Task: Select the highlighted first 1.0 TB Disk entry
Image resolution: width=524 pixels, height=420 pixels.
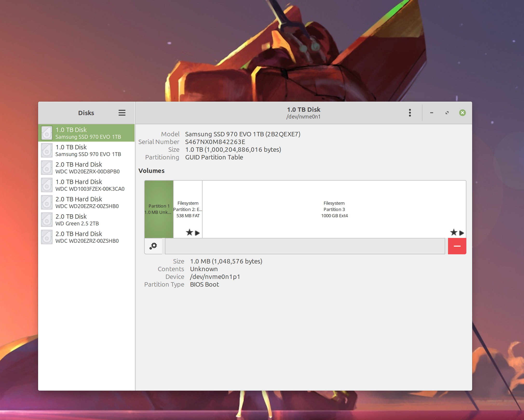Action: pyautogui.click(x=88, y=133)
